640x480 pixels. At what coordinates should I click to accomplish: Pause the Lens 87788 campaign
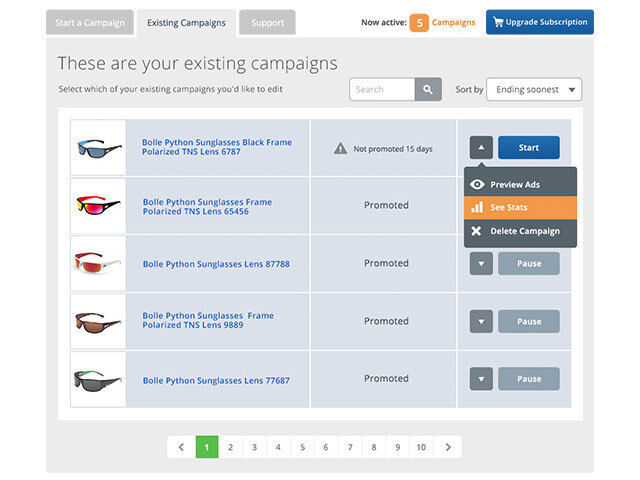click(x=529, y=264)
